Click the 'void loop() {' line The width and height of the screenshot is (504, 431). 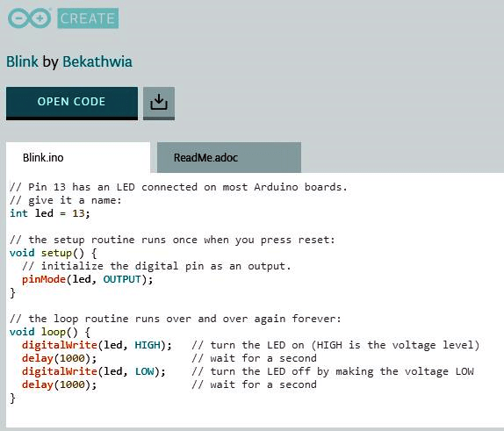(x=50, y=332)
